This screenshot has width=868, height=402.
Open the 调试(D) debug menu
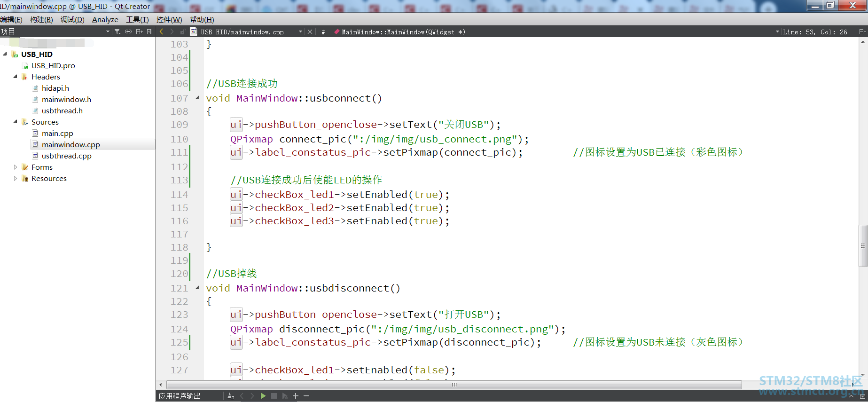pyautogui.click(x=72, y=19)
